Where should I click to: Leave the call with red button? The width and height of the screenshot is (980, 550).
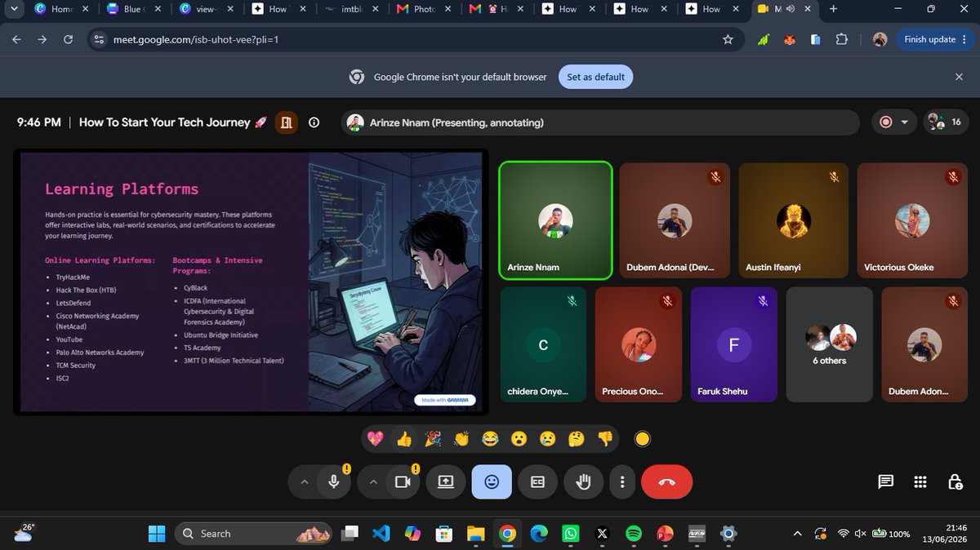coord(666,481)
